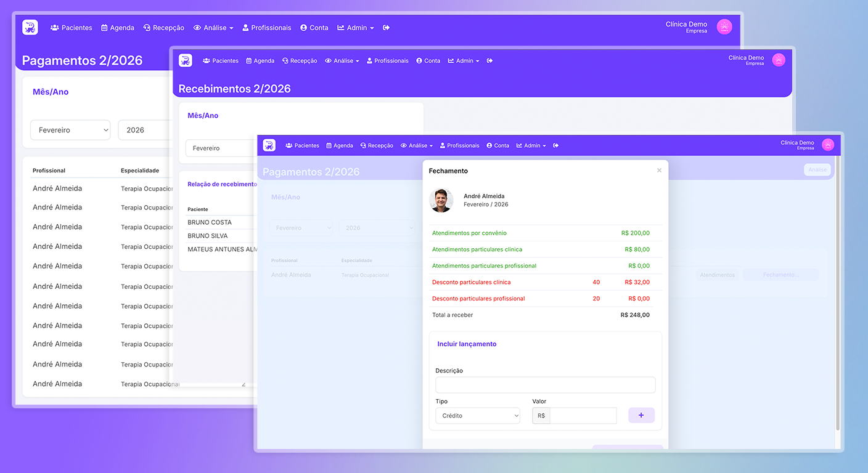Click the app logo in the Recebimentos window
This screenshot has height=473, width=868.
coord(186,60)
